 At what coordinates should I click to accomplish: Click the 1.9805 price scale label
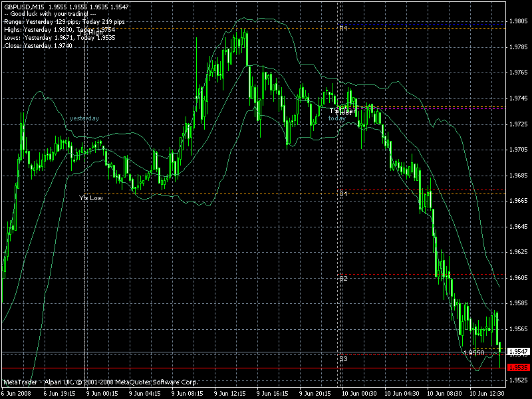click(519, 21)
